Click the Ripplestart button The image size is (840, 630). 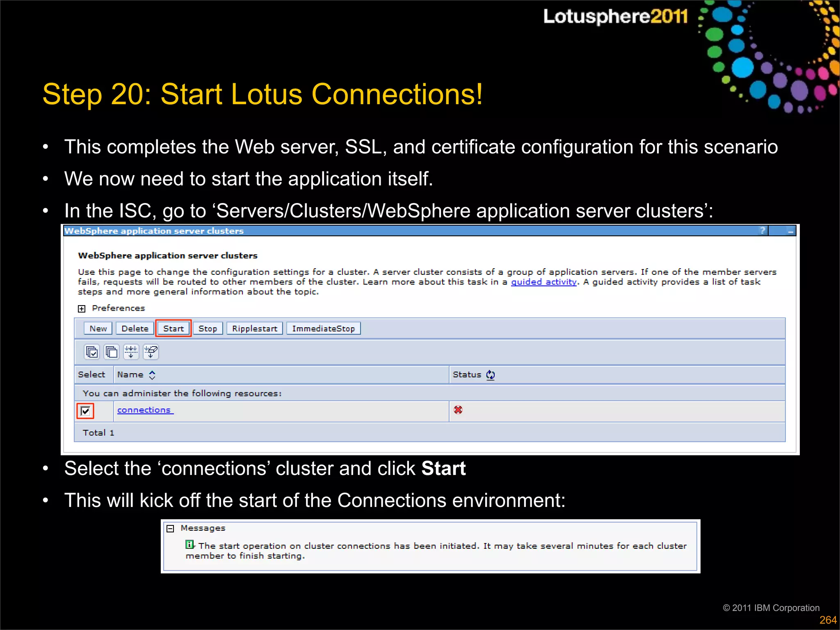point(255,329)
